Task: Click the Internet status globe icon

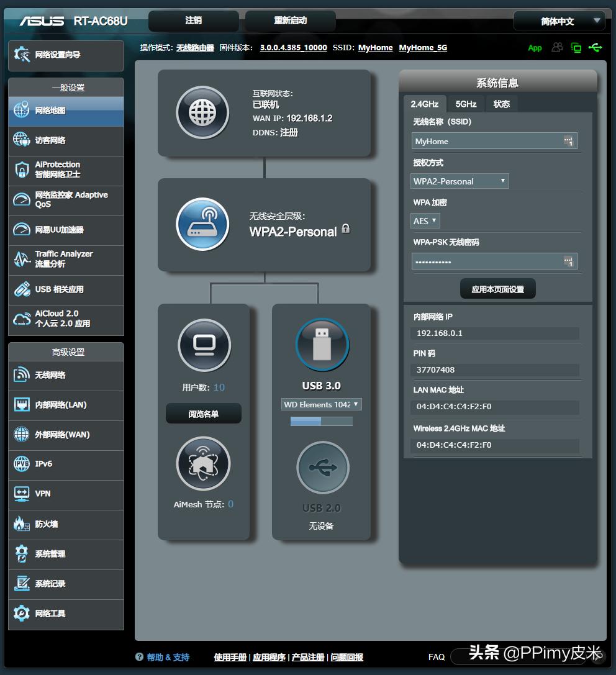Action: (x=202, y=112)
